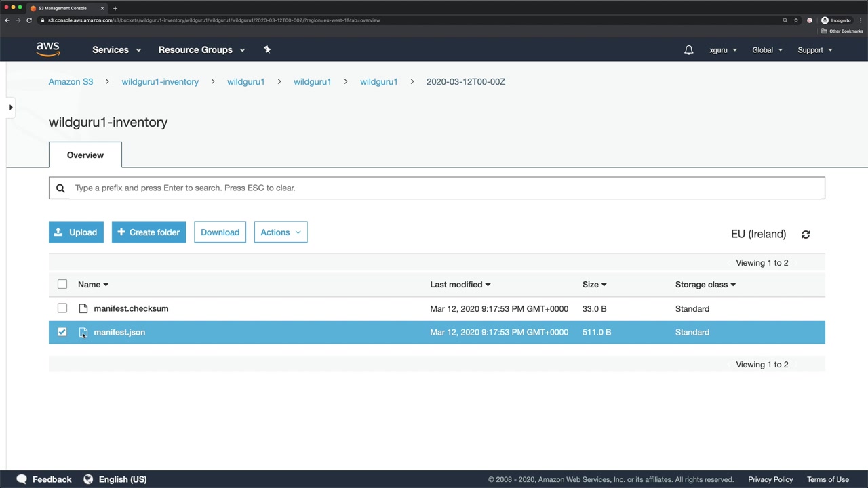Expand the xguru account menu
The width and height of the screenshot is (868, 488).
click(723, 50)
